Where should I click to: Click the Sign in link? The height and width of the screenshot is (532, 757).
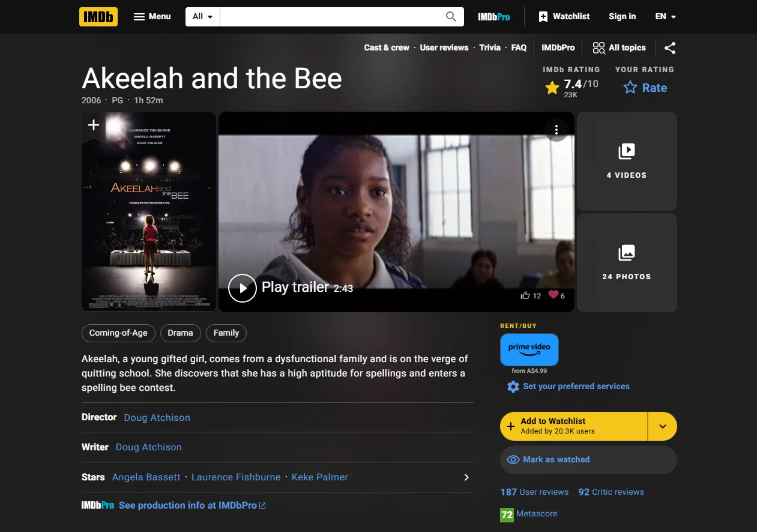pyautogui.click(x=622, y=16)
